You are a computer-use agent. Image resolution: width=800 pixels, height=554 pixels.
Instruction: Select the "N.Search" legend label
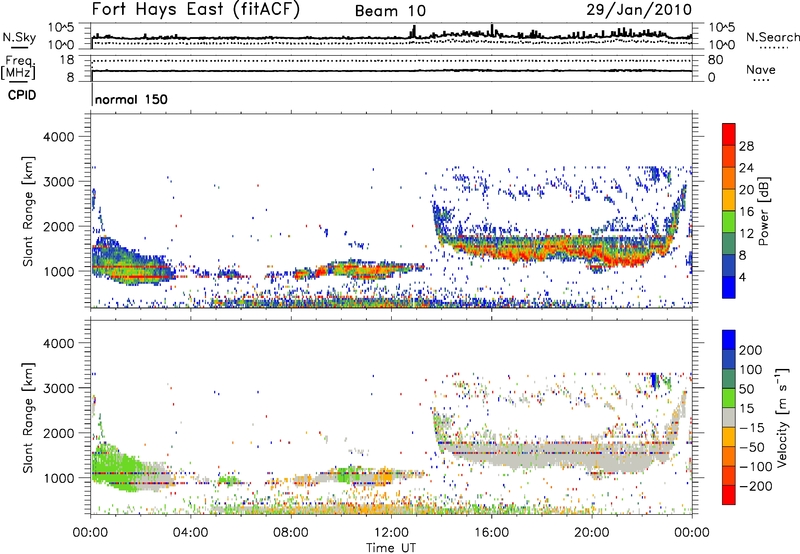(773, 37)
